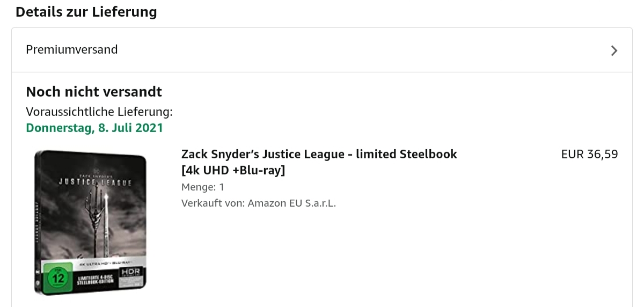Click the Menge: 1 quantity text
The image size is (644, 307).
click(x=203, y=187)
